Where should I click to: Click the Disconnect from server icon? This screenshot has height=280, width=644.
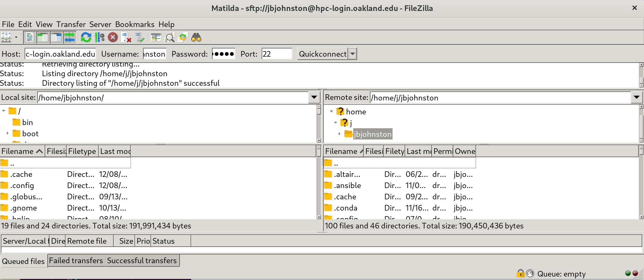point(126,37)
